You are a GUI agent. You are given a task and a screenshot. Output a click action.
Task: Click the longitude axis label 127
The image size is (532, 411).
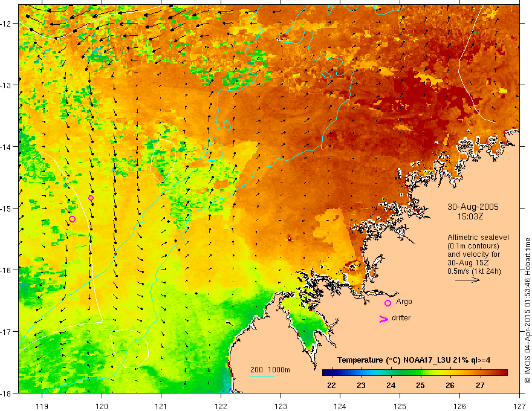click(x=519, y=406)
